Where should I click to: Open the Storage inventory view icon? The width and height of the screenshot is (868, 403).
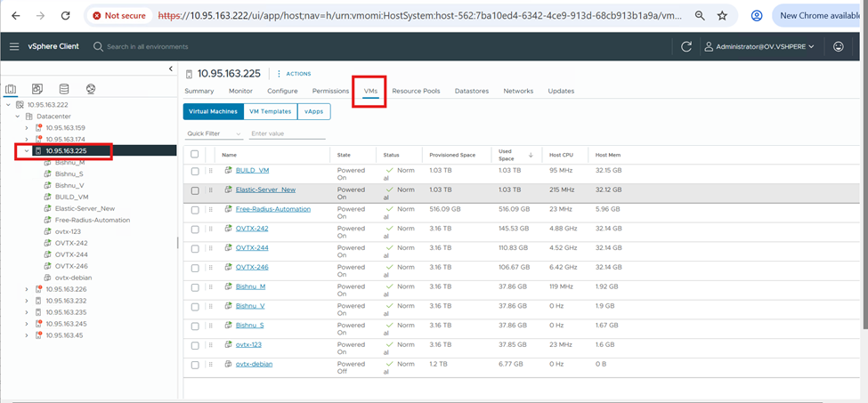click(63, 89)
